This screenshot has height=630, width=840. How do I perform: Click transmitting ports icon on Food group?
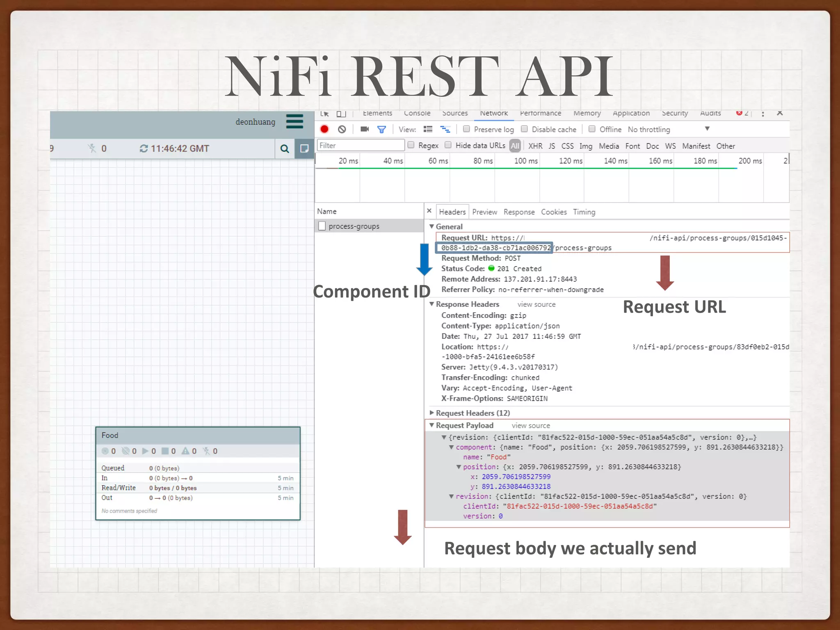105,451
